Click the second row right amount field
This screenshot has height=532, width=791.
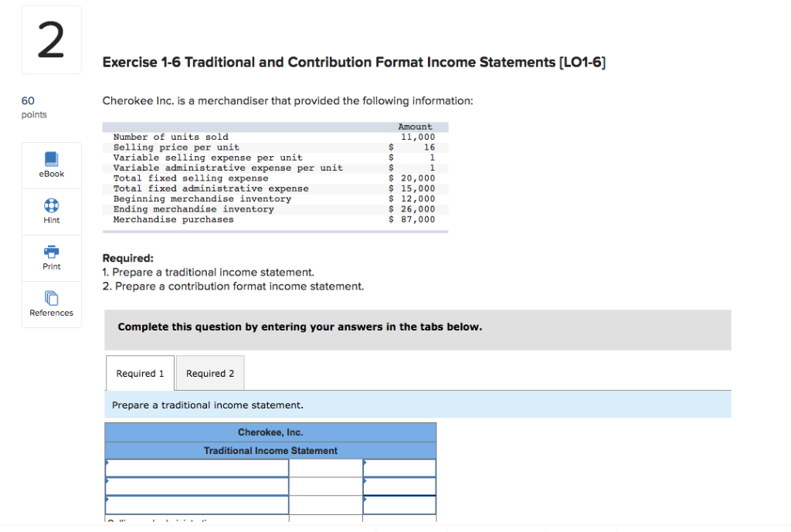coord(399,486)
